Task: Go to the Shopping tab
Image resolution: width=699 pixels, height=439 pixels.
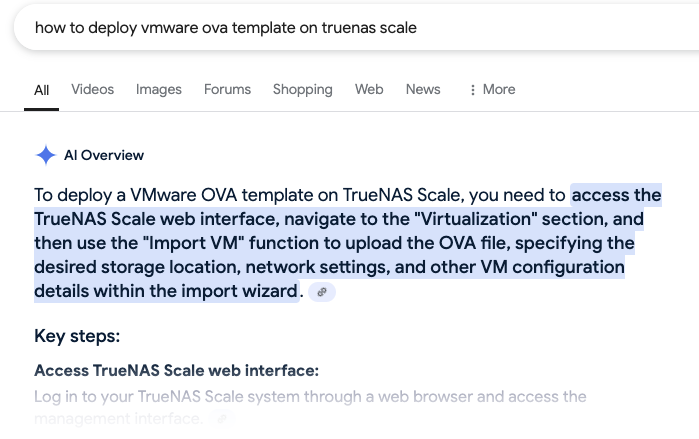Action: point(303,90)
